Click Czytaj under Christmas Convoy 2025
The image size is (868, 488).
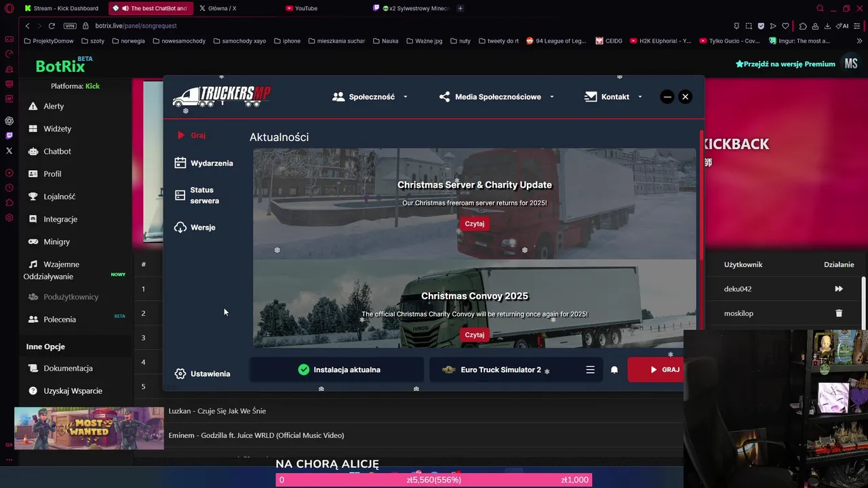coord(475,335)
